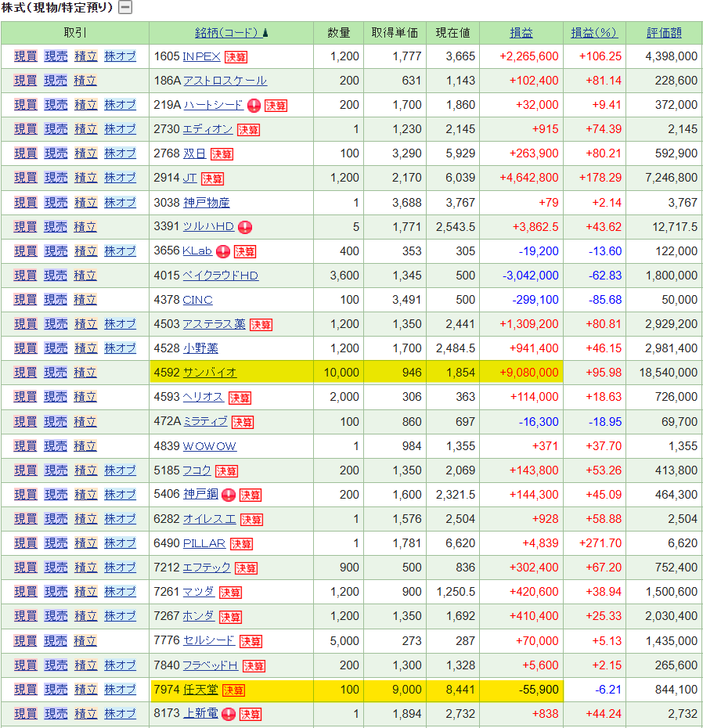
Task: Sort holdings by the 損益(%) column header
Action: (x=594, y=33)
